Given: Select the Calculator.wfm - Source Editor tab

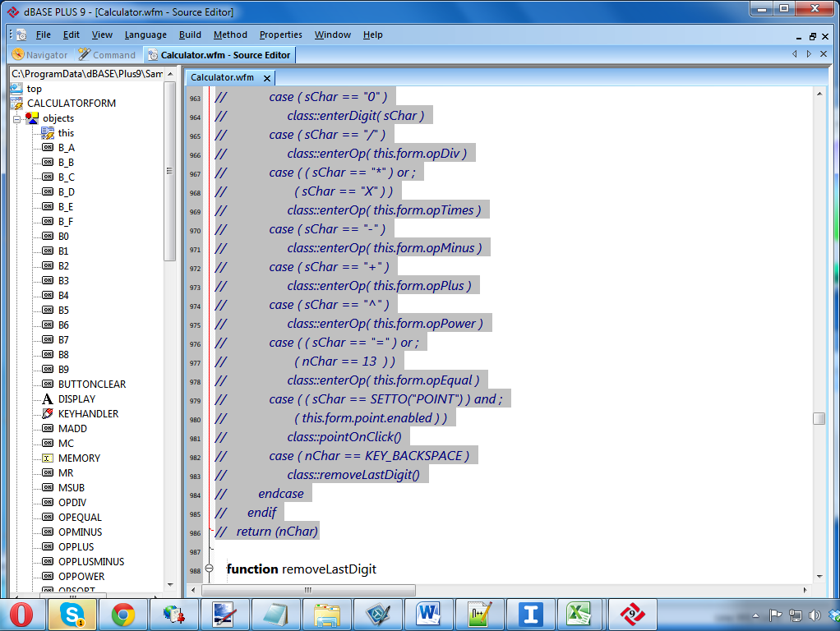Looking at the screenshot, I should click(219, 54).
